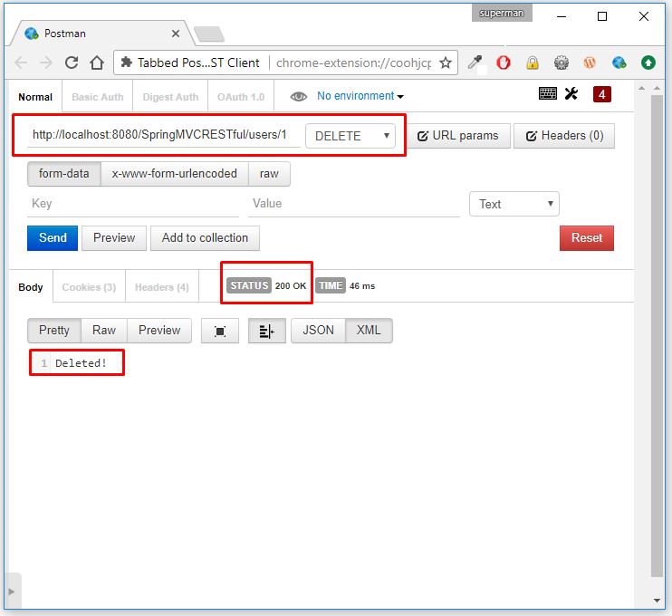This screenshot has height=616, width=672.
Task: Click the blue Send button
Action: tap(53, 238)
